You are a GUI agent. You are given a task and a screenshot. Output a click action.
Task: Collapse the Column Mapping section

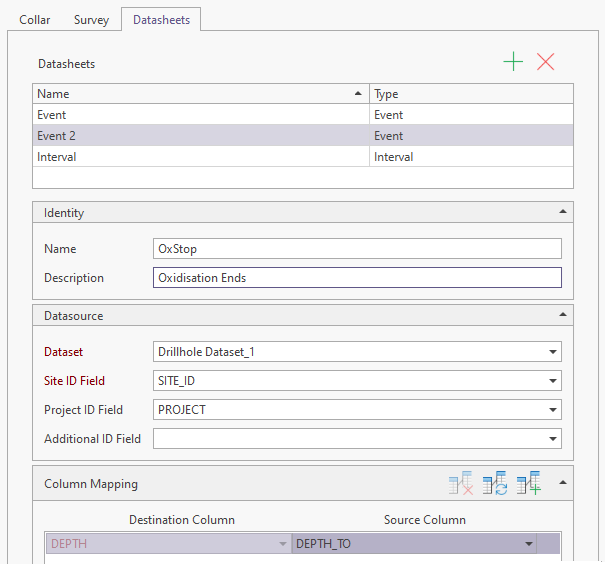(x=562, y=483)
